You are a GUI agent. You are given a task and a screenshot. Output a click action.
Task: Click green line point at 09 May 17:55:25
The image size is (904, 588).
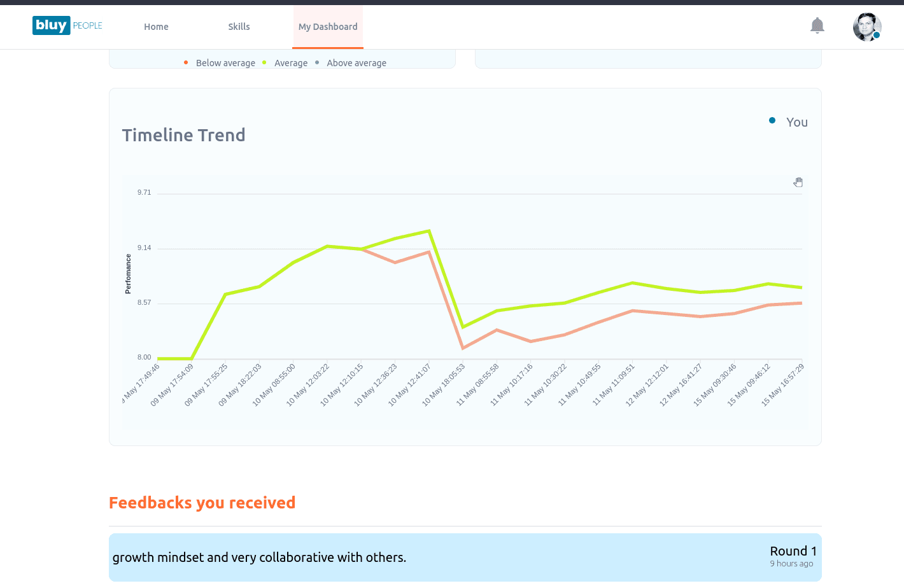225,294
